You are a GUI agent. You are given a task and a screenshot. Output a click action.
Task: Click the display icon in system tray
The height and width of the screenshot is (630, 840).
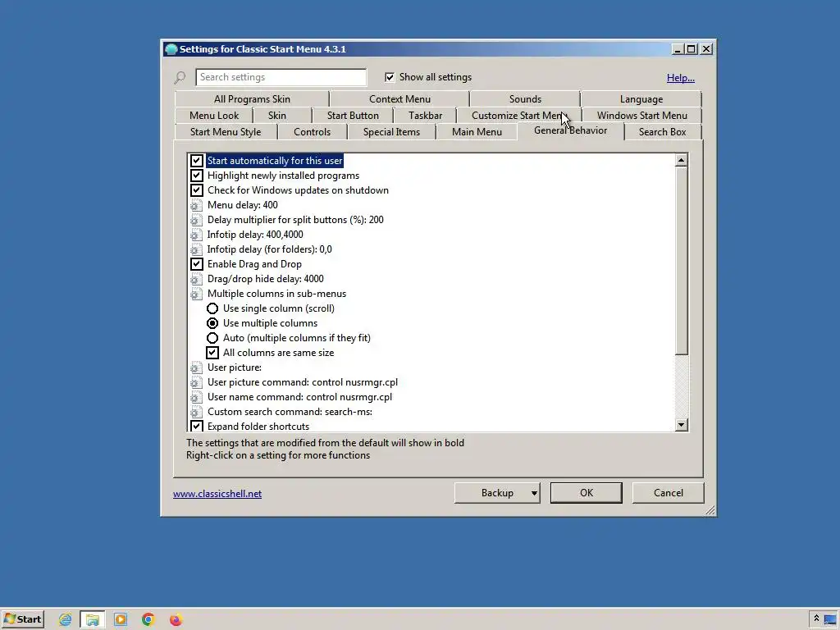click(830, 620)
